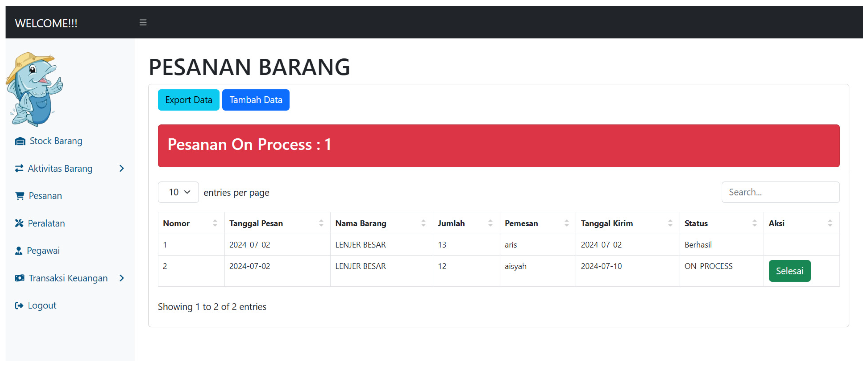Click the Export Data button
Image resolution: width=868 pixels, height=368 pixels.
pyautogui.click(x=188, y=100)
